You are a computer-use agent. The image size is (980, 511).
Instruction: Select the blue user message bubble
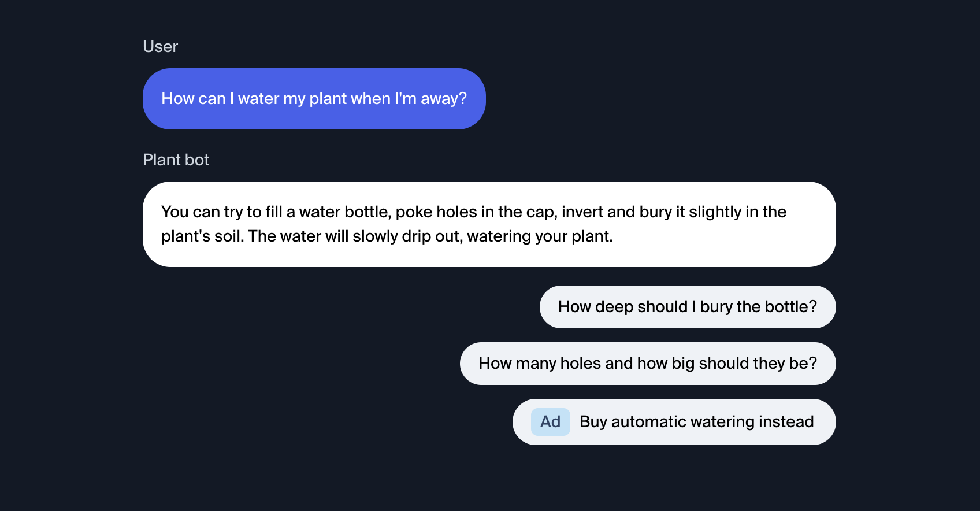(314, 99)
